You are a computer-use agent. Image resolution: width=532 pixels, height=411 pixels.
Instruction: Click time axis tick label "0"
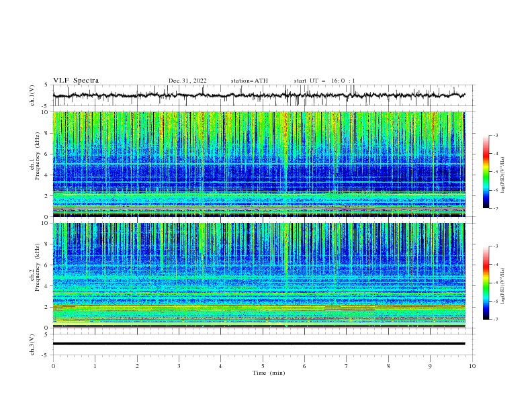coord(53,366)
